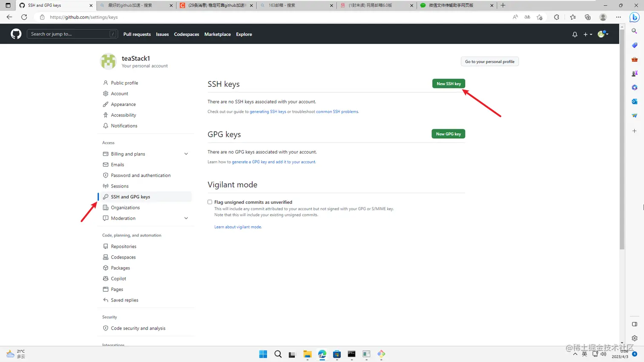
Task: Open Windows Start button on taskbar
Action: 263,354
